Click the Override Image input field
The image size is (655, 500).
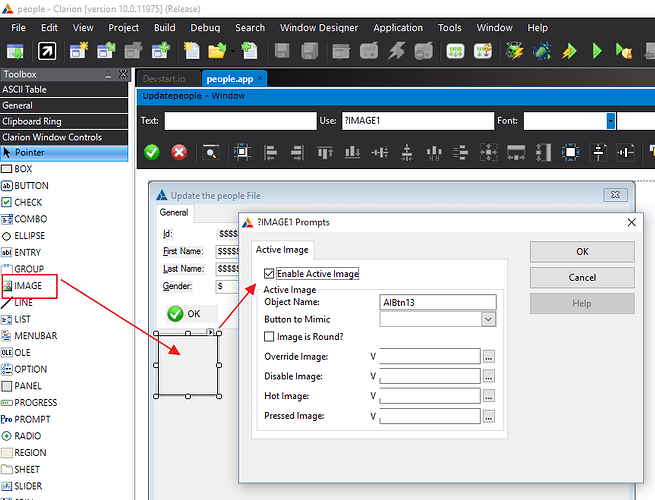[430, 356]
